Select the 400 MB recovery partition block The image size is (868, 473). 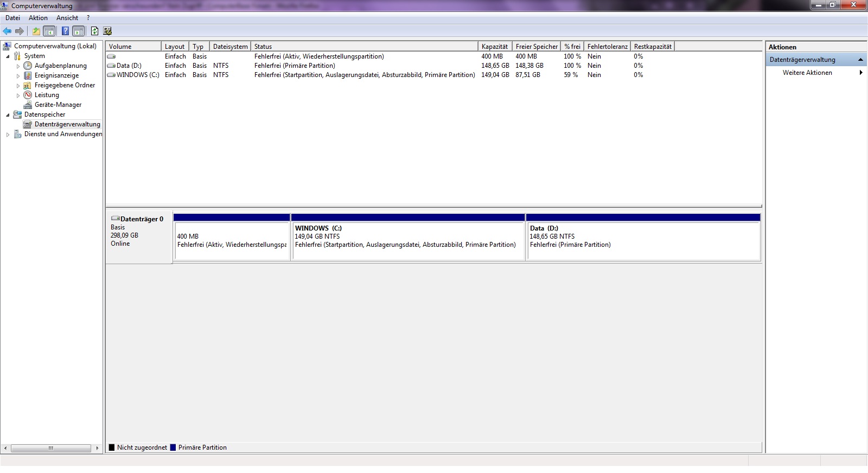232,237
